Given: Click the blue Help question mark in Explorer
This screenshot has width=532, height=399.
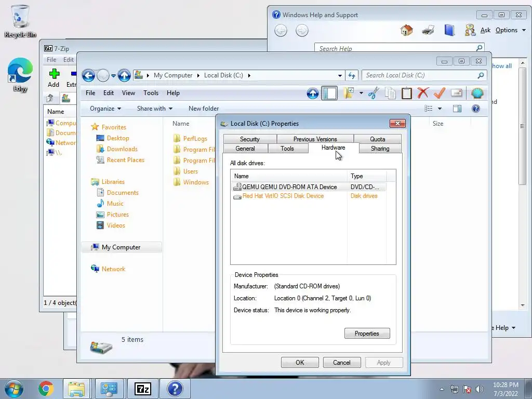Looking at the screenshot, I should [476, 109].
